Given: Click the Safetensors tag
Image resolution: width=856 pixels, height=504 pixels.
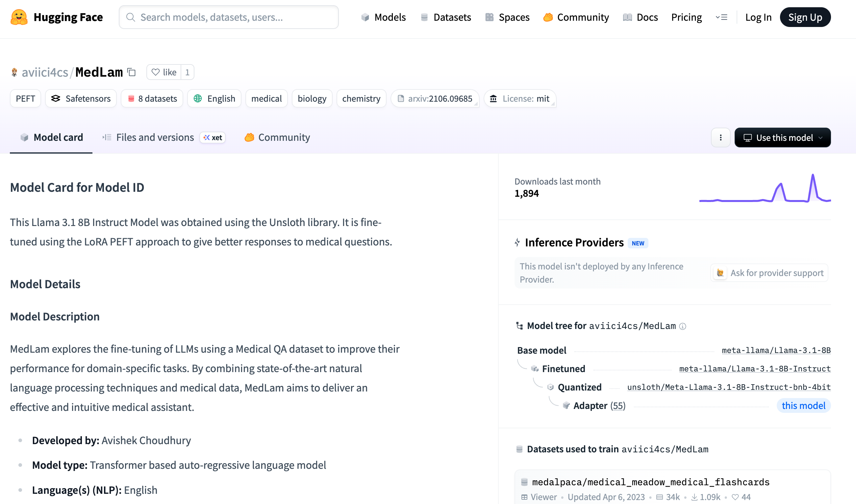Looking at the screenshot, I should pyautogui.click(x=81, y=98).
